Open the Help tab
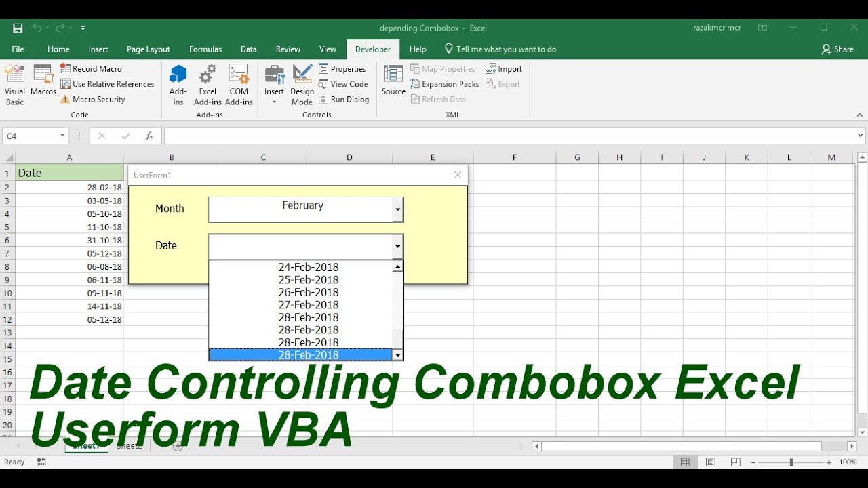The image size is (868, 488). coord(418,49)
